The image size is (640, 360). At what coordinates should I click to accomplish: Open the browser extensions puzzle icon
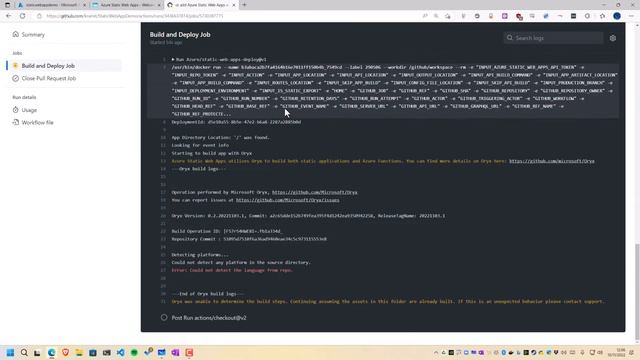pyautogui.click(x=587, y=16)
